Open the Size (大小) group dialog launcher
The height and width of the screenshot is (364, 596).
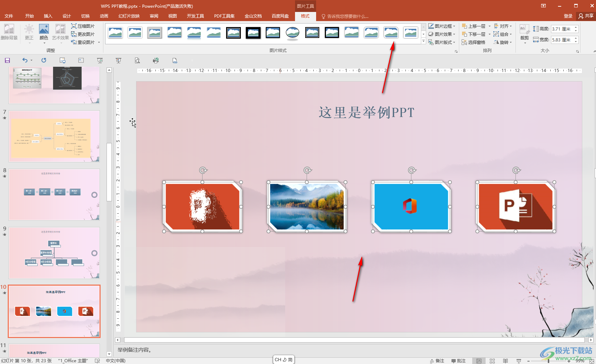click(577, 51)
